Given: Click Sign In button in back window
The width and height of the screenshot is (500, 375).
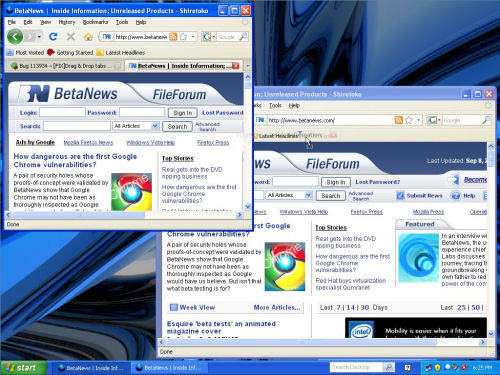Looking at the screenshot, I should click(336, 182).
